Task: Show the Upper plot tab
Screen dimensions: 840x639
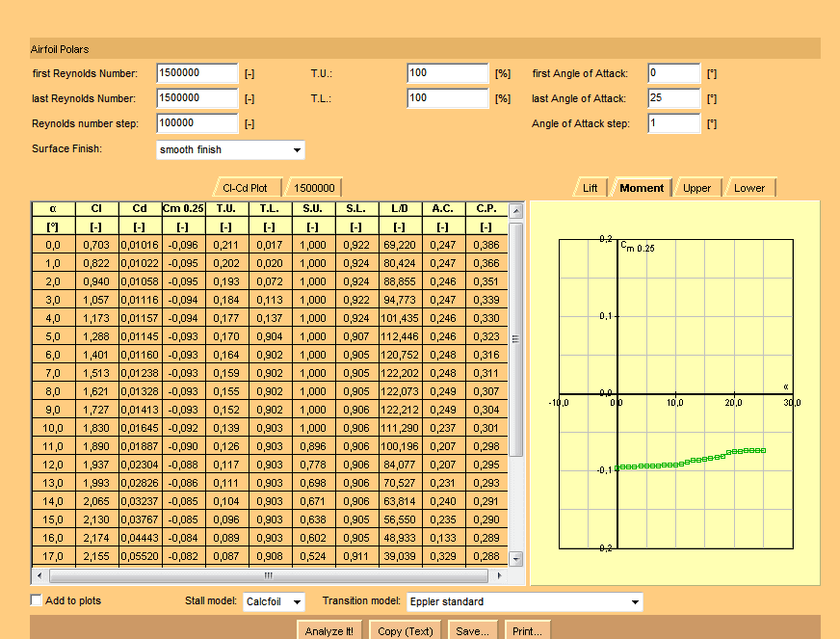Action: 696,188
